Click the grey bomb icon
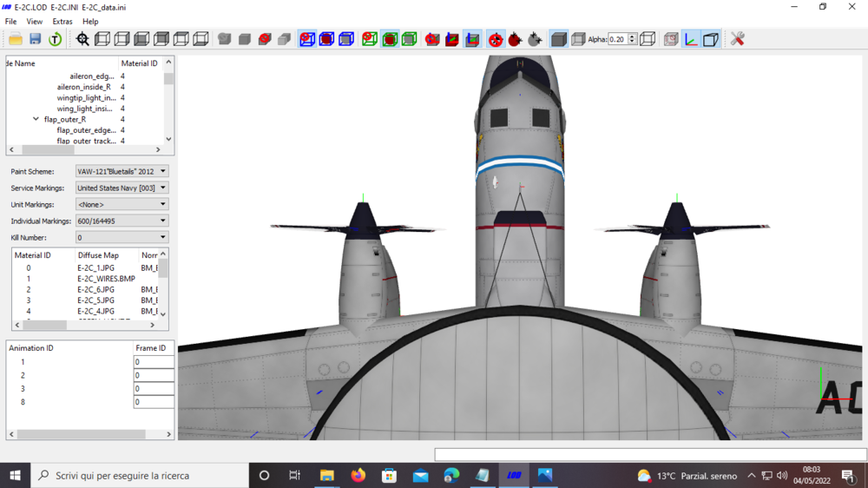This screenshot has height=488, width=868. point(535,39)
